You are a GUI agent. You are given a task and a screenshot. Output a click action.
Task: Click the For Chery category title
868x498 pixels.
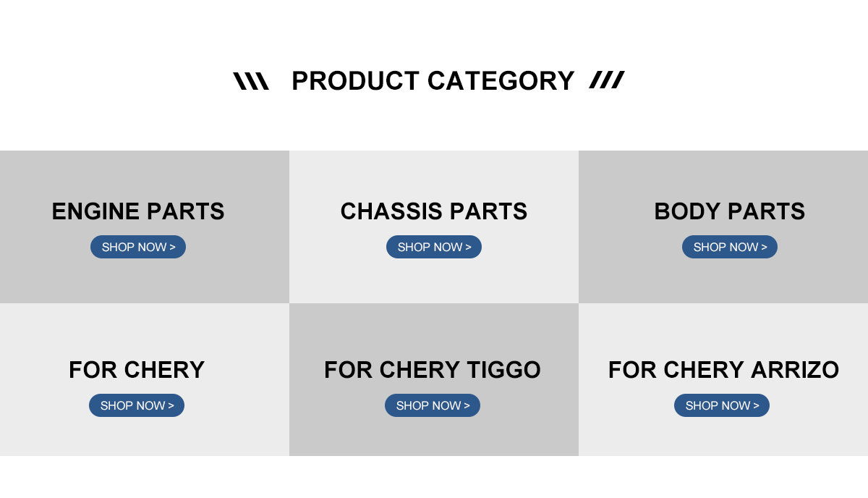137,370
